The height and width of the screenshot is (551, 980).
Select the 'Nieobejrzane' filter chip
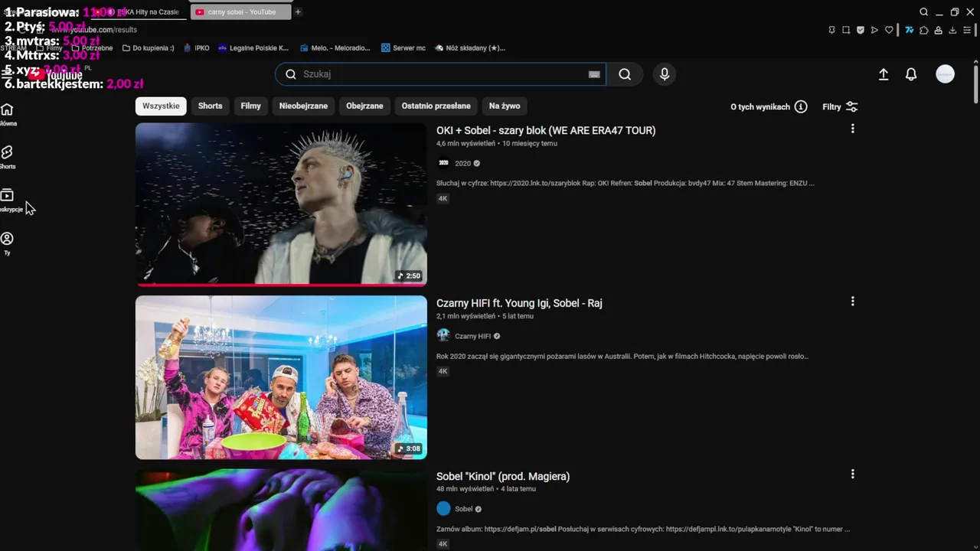tap(303, 106)
